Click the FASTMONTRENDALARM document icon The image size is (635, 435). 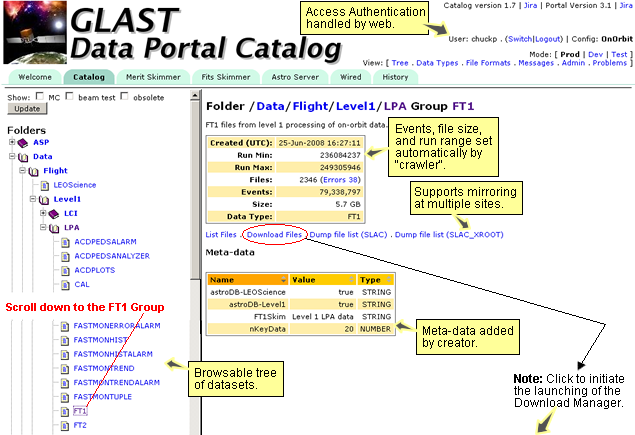(x=65, y=383)
